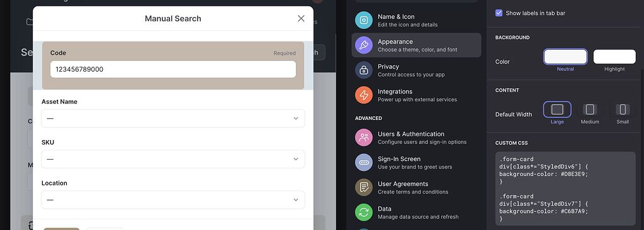This screenshot has height=230, width=644.
Task: Select the User Agreements icon
Action: 363,187
